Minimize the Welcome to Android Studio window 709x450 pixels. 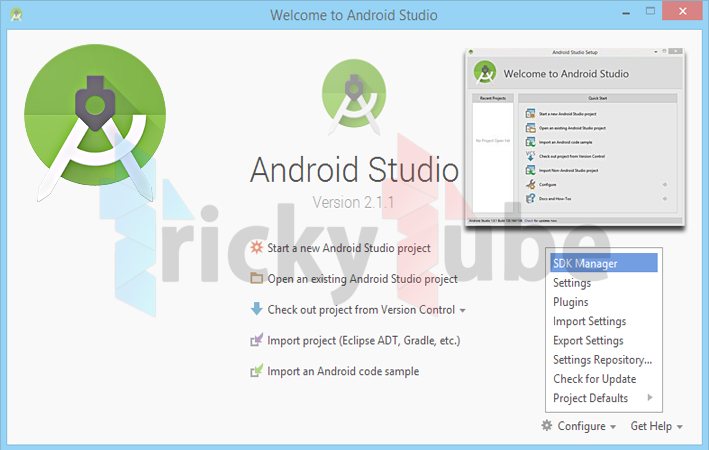626,14
